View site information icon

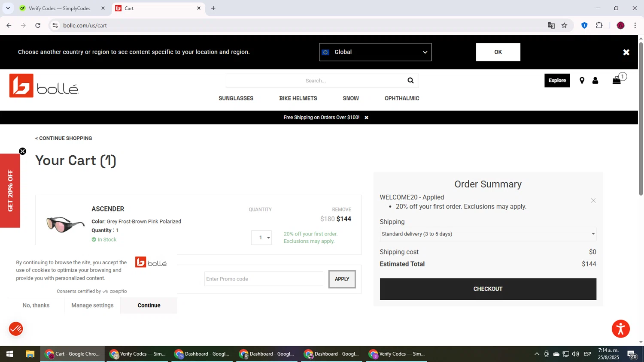(55, 26)
